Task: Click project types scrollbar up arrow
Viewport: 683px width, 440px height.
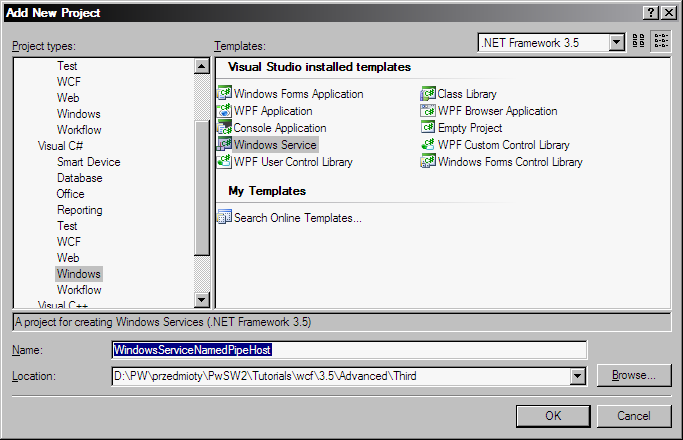Action: click(x=202, y=66)
